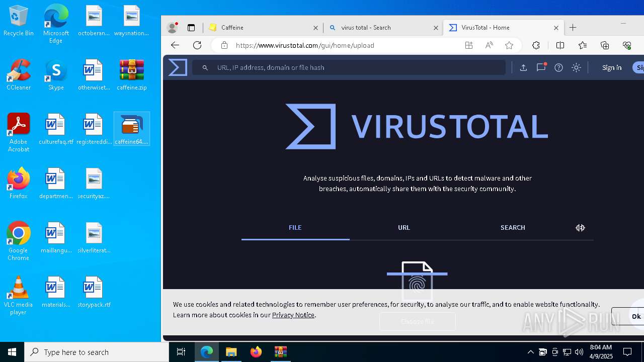Image resolution: width=644 pixels, height=362 pixels.
Task: Open Edge browser essentials icon
Action: (x=627, y=45)
